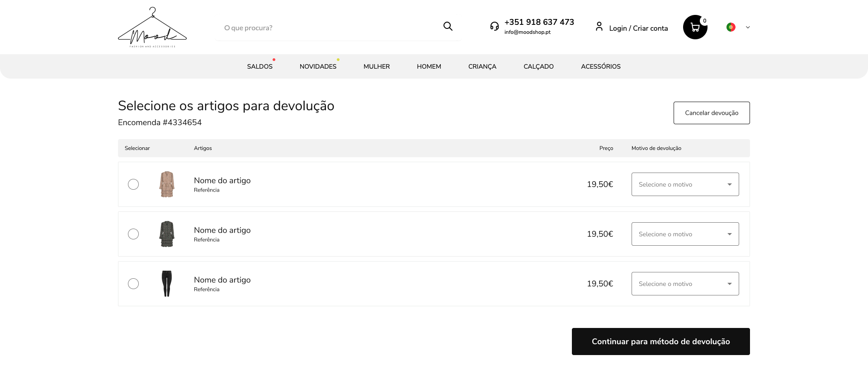Click the green patterned dress thumbnail
Image resolution: width=868 pixels, height=379 pixels.
pos(167,234)
